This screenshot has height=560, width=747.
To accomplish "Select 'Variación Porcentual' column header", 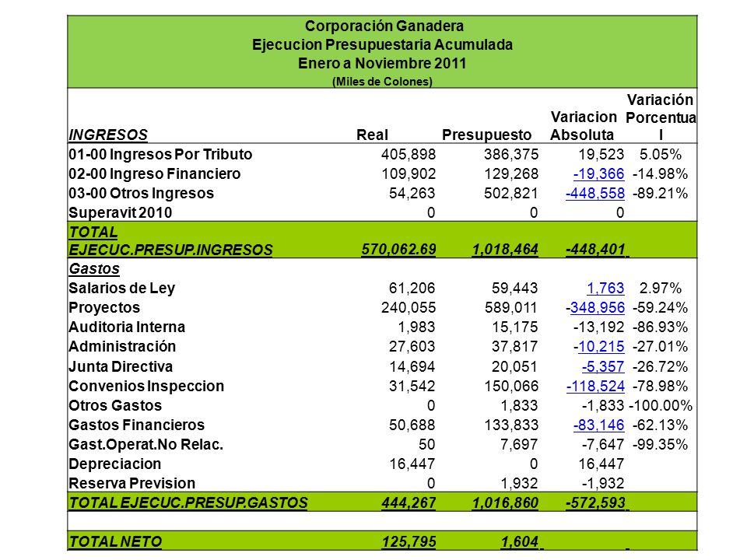I will pyautogui.click(x=661, y=117).
